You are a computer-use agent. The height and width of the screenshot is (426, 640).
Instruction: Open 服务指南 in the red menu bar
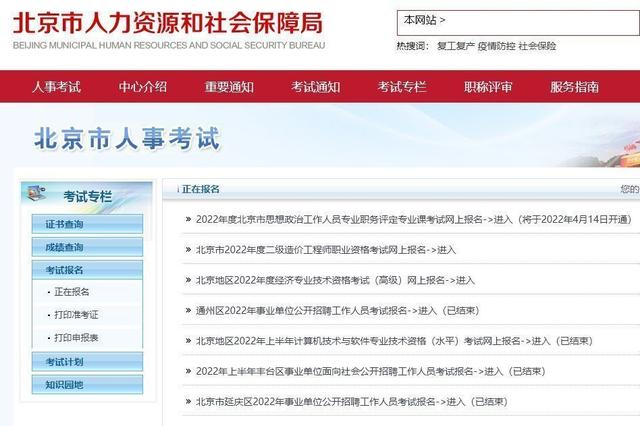click(575, 87)
